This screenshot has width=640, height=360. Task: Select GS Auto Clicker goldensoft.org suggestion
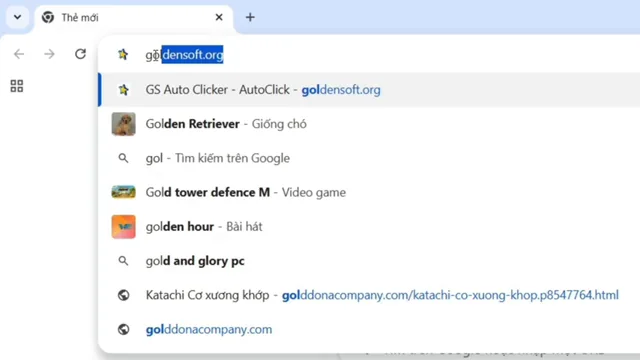[369, 90]
